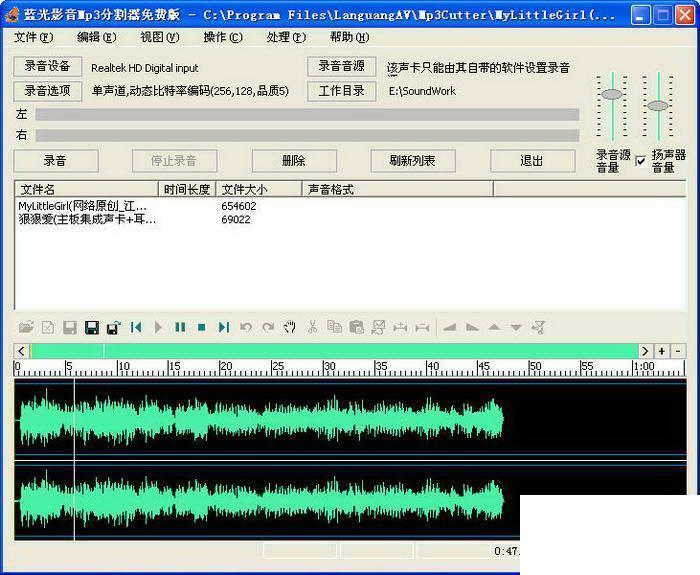Open the 处理(P) menu

tap(286, 37)
